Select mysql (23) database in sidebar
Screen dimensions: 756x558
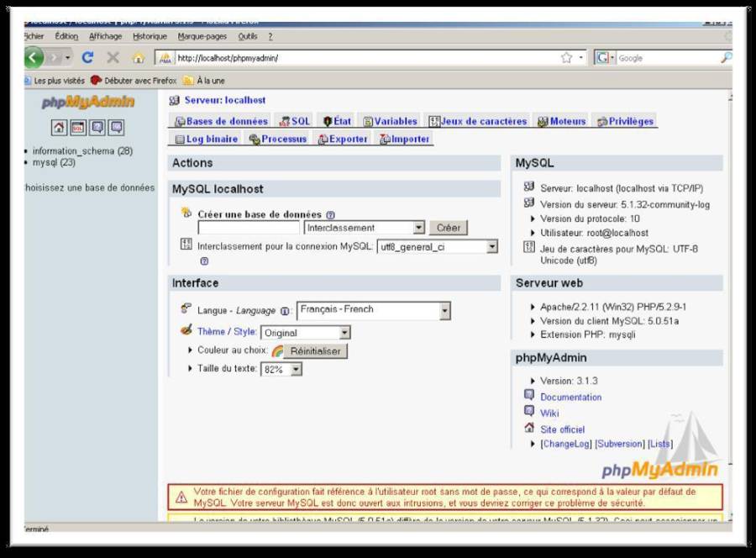pyautogui.click(x=54, y=162)
